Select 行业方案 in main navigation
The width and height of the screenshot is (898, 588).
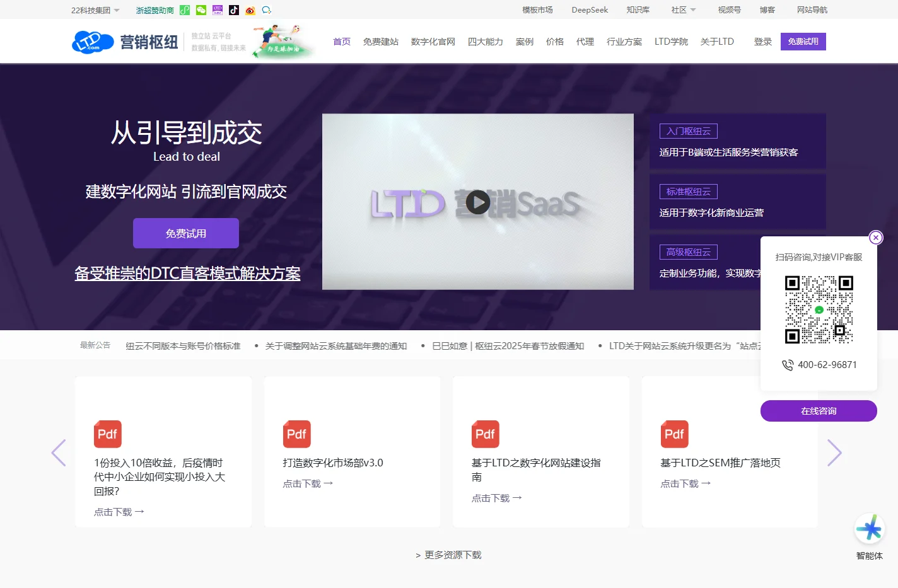tap(624, 42)
